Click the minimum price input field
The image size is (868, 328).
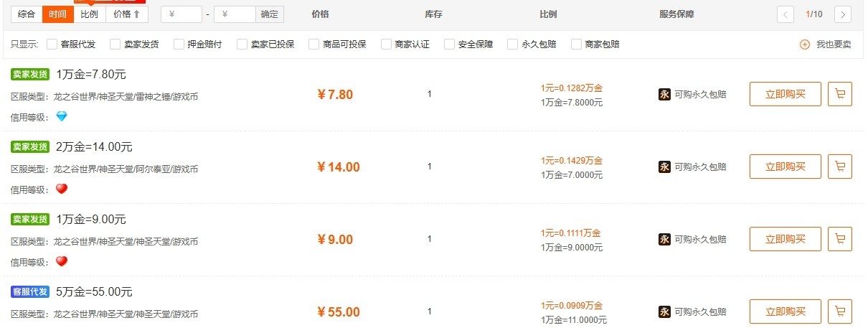(x=181, y=14)
